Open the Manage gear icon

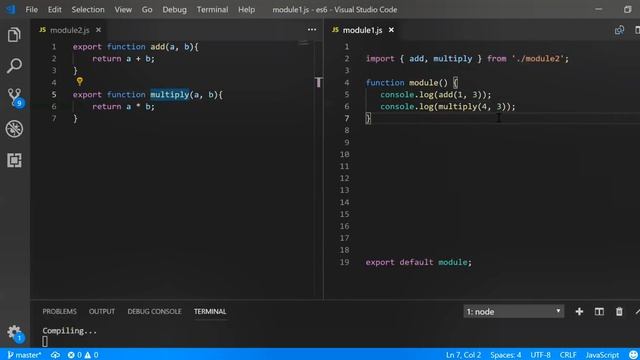pos(15,333)
